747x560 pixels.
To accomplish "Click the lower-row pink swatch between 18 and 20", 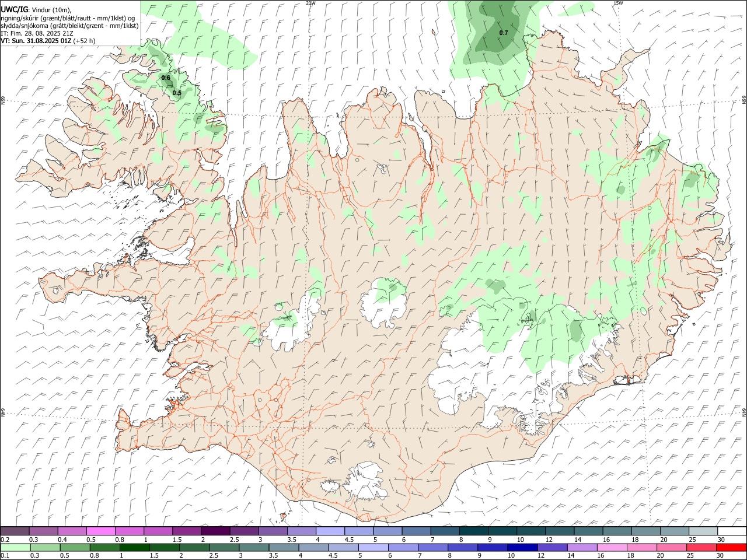I will tap(641, 548).
